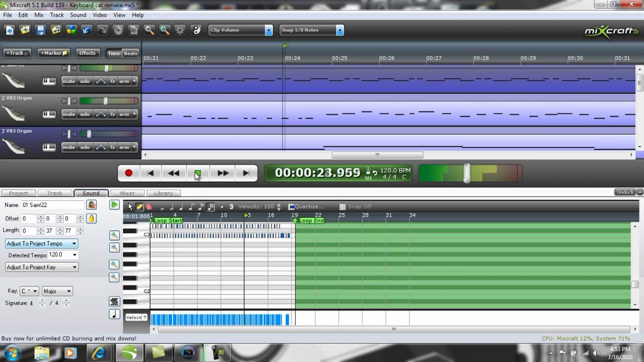Click the +Marker button
The image size is (644, 362).
(x=53, y=53)
